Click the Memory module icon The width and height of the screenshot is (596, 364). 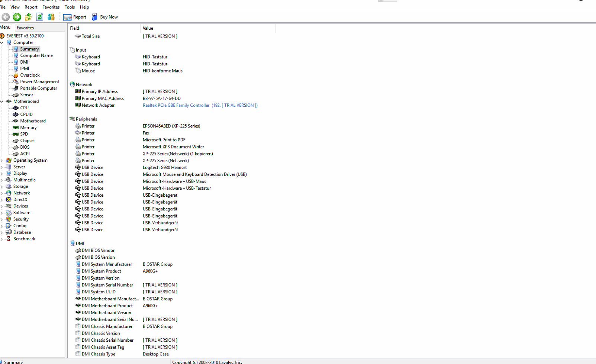(x=16, y=128)
